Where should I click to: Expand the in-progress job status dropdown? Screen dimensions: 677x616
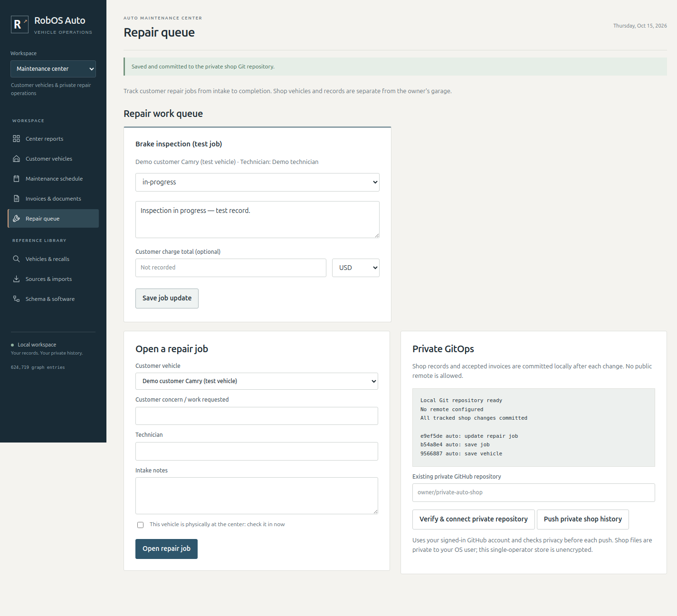click(257, 183)
